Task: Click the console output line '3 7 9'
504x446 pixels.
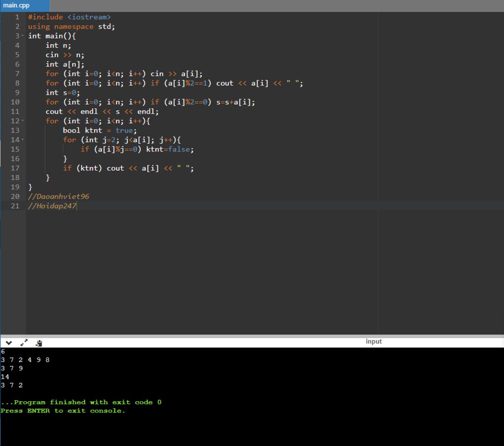Action: 12,368
